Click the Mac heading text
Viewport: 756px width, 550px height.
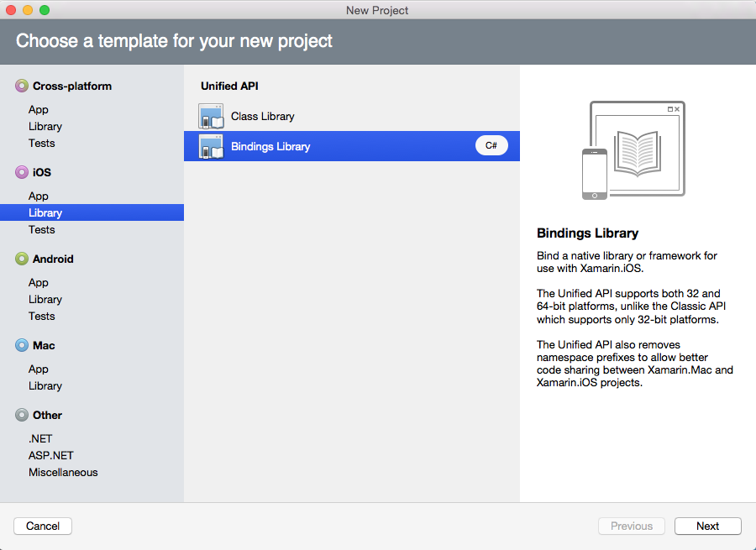[x=44, y=345]
